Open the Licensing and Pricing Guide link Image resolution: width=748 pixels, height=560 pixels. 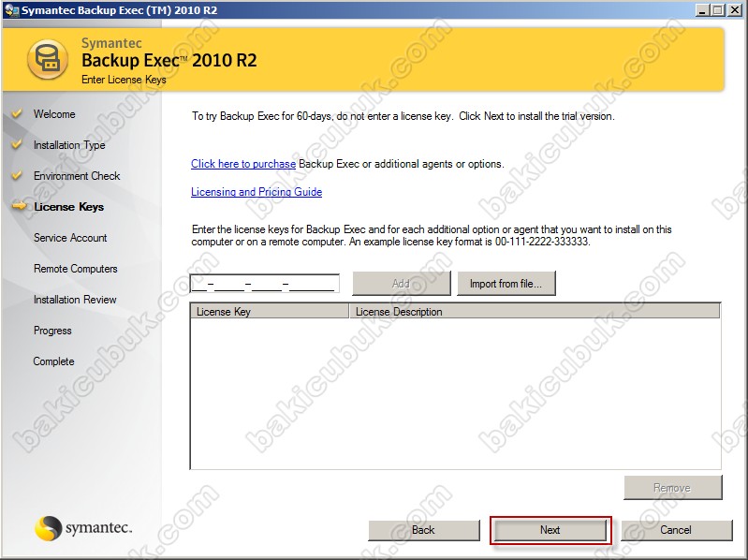coord(257,192)
